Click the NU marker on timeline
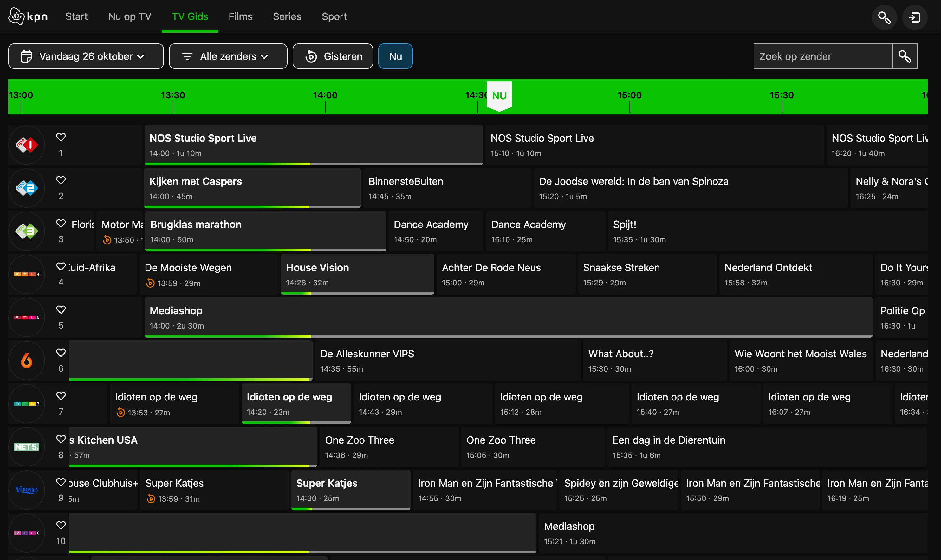941x560 pixels. coord(499,96)
